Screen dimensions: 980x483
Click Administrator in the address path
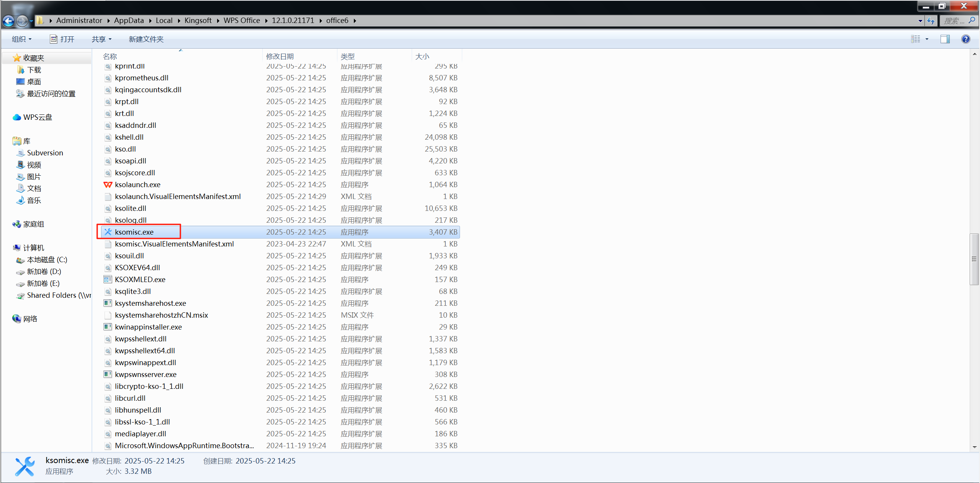pyautogui.click(x=79, y=21)
